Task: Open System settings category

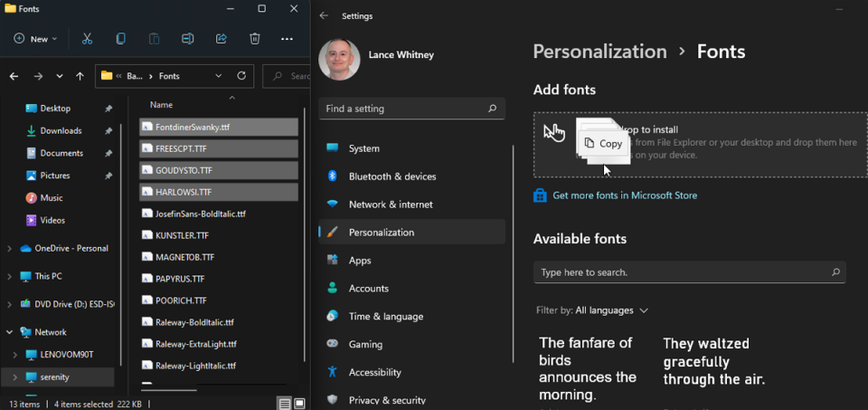Action: point(412,148)
